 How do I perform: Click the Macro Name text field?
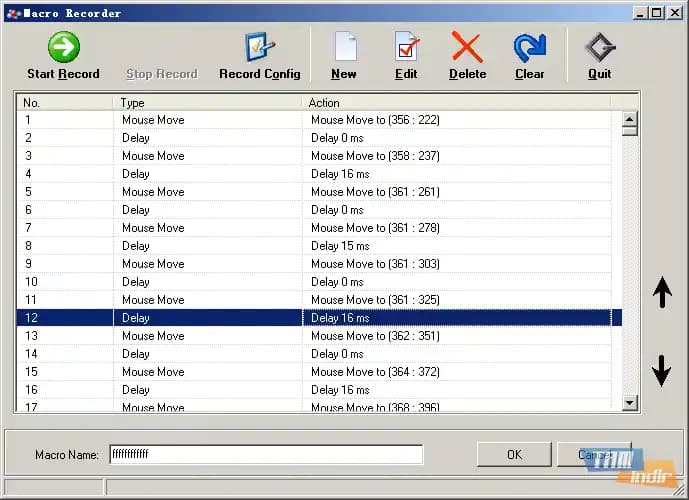265,455
